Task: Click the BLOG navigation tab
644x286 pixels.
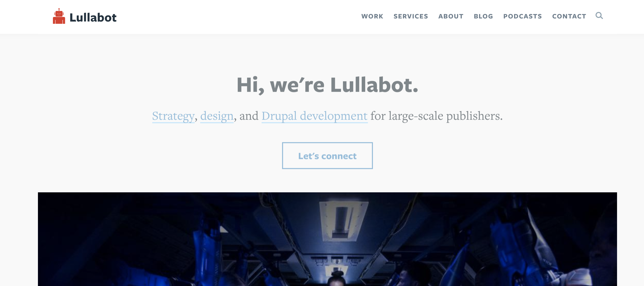Action: (483, 16)
